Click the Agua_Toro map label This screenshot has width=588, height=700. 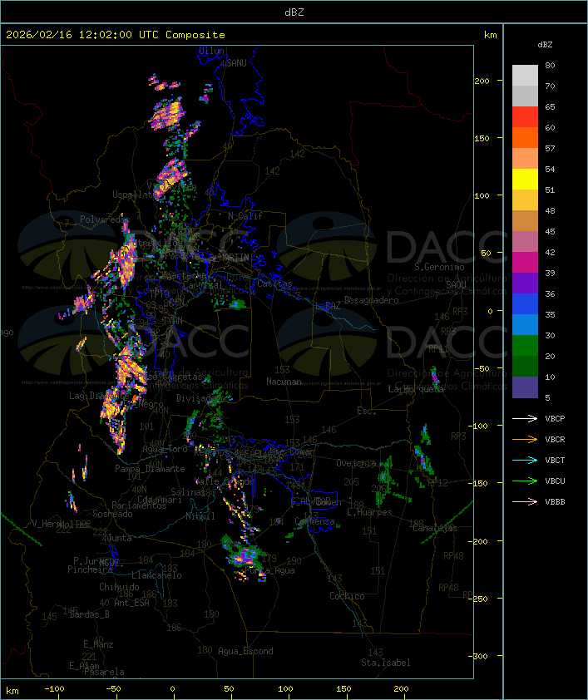point(165,450)
